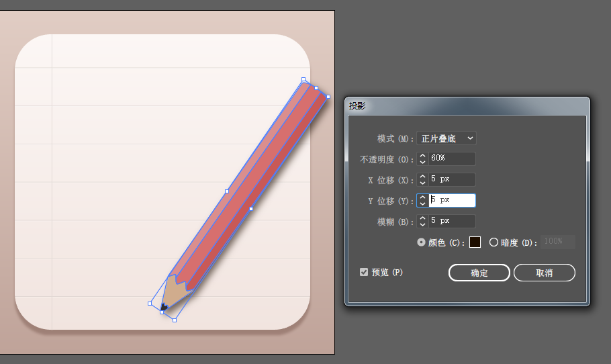Decrease opacity with the down stepper arrow
The height and width of the screenshot is (364, 611).
pyautogui.click(x=423, y=162)
